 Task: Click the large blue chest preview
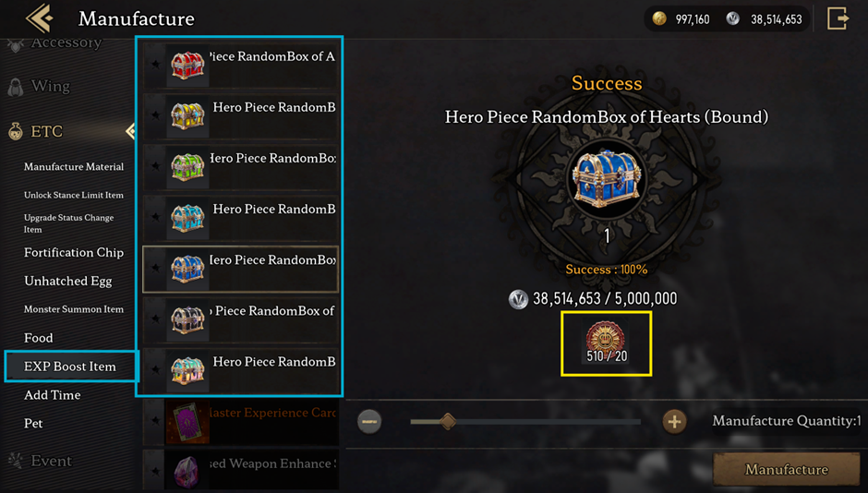click(x=607, y=178)
